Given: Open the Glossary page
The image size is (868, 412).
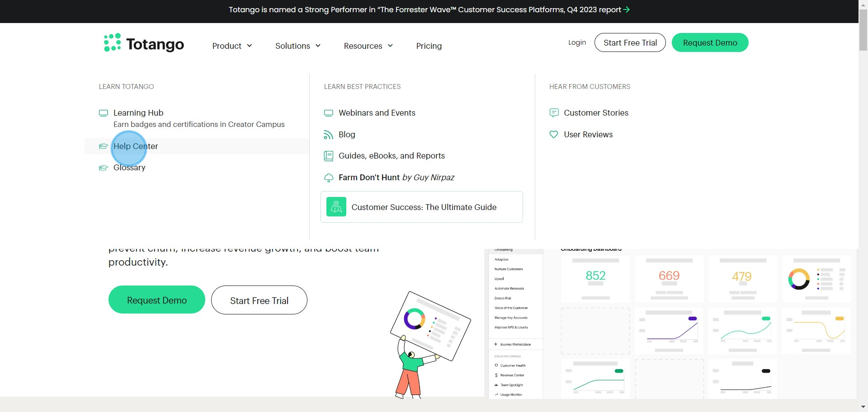Looking at the screenshot, I should (129, 168).
